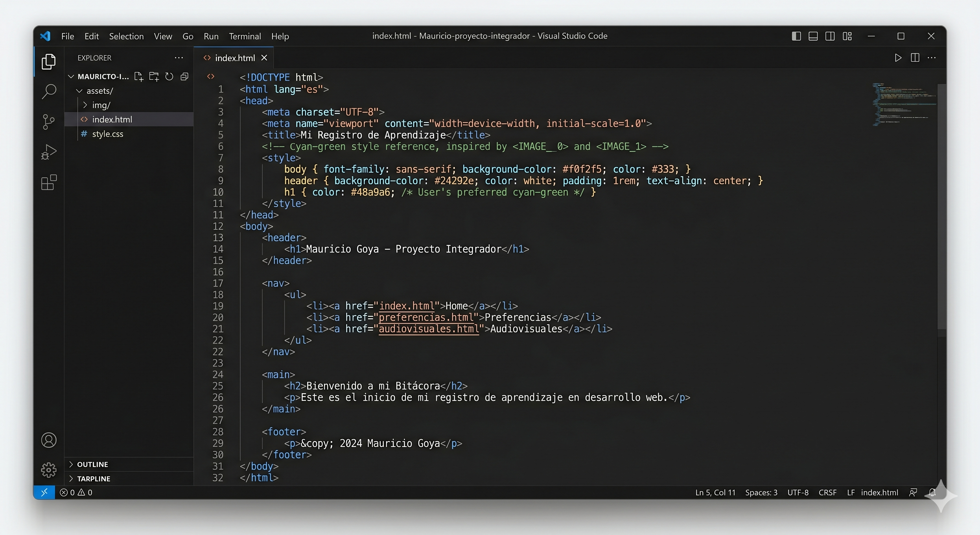Screen dimensions: 980x535
Task: Toggle the bottom panel layout icon
Action: click(x=813, y=36)
